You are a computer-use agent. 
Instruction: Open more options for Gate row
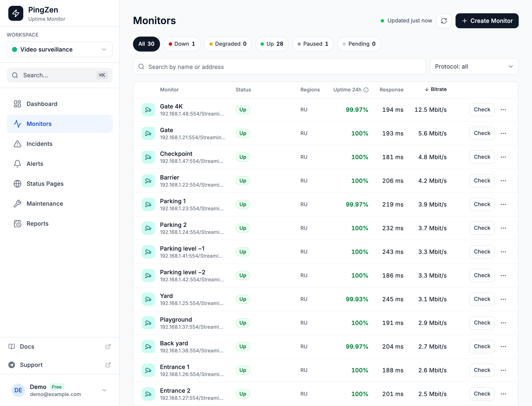click(x=504, y=133)
